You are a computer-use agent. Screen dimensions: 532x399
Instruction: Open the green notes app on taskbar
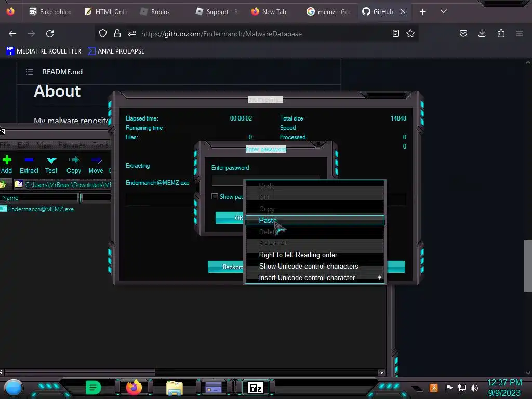tap(93, 388)
